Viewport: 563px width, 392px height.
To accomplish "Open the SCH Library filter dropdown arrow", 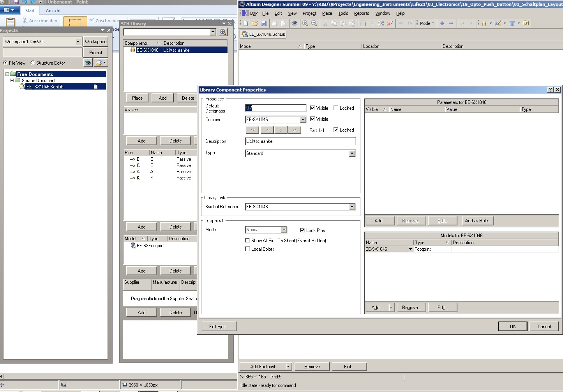I will click(213, 32).
